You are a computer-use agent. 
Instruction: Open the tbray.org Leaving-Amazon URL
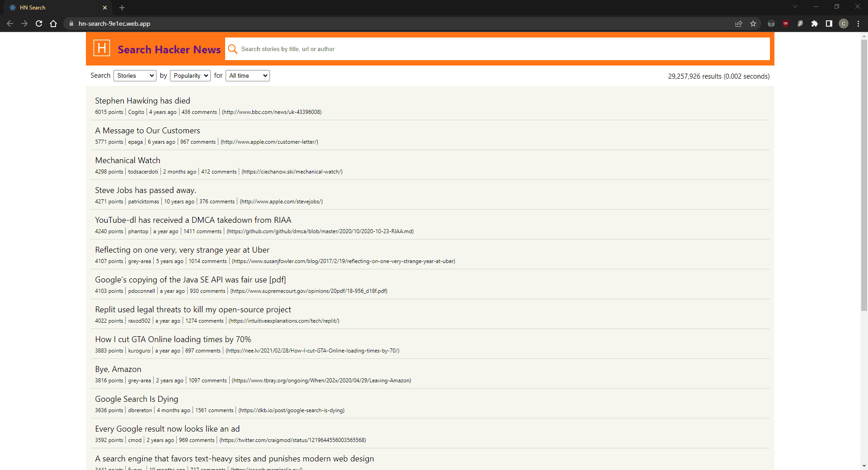click(x=321, y=381)
